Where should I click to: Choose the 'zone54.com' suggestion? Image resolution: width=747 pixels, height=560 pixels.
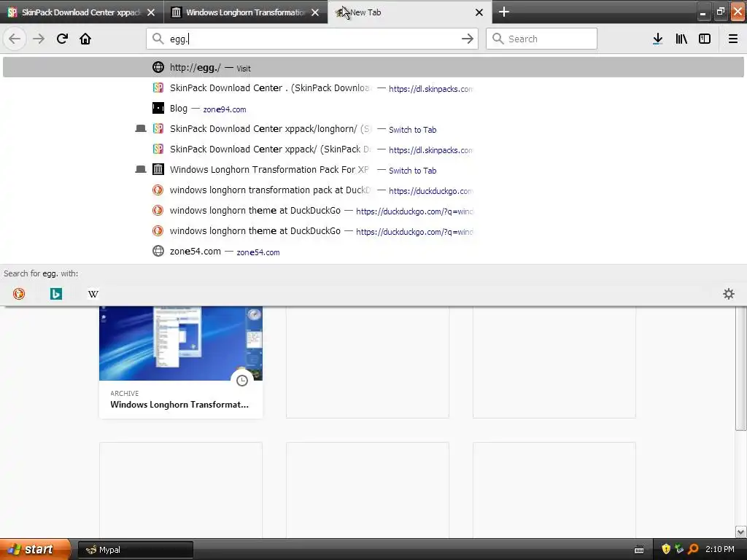click(x=373, y=251)
